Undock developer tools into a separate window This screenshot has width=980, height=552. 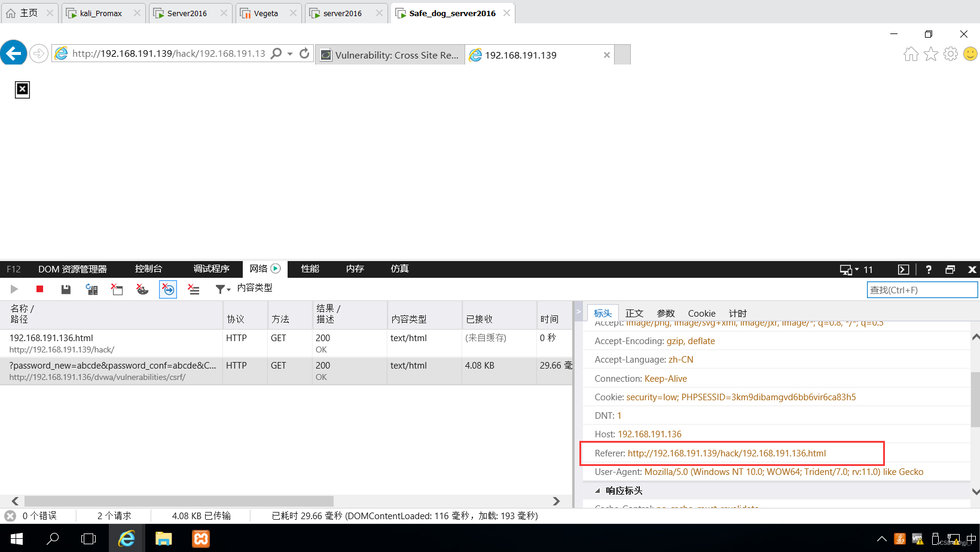tap(950, 269)
